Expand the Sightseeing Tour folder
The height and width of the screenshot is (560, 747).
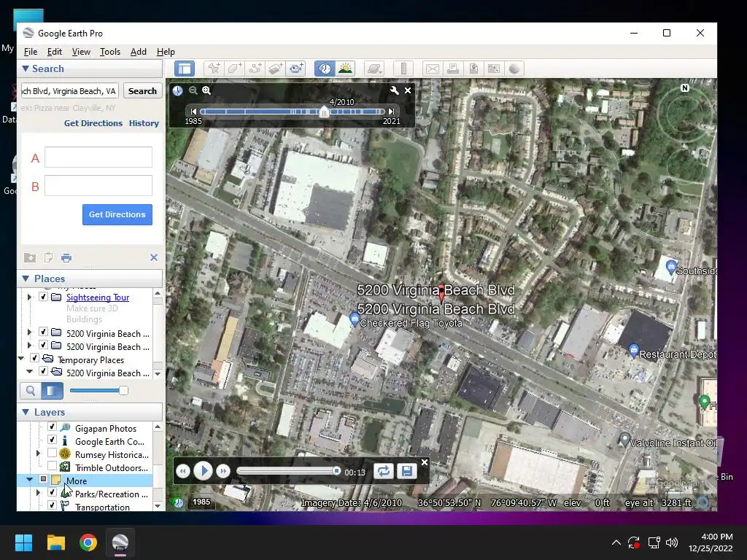click(x=29, y=297)
